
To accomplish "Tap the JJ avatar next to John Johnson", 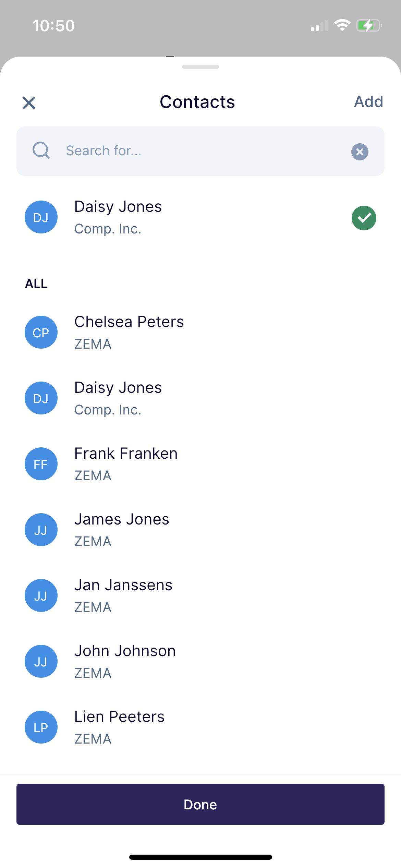I will (41, 661).
